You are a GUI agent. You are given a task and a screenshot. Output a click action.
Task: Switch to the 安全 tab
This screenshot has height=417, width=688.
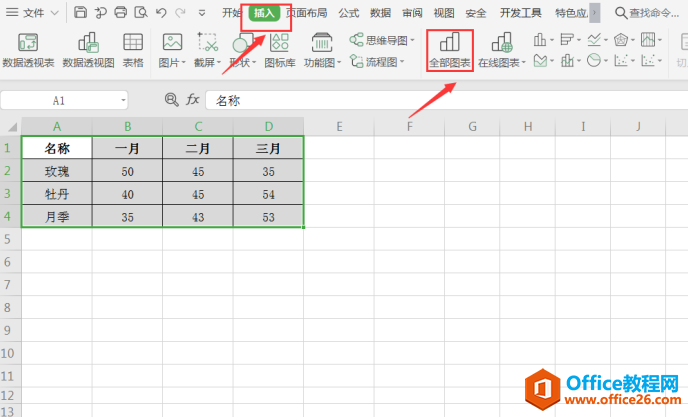click(476, 13)
